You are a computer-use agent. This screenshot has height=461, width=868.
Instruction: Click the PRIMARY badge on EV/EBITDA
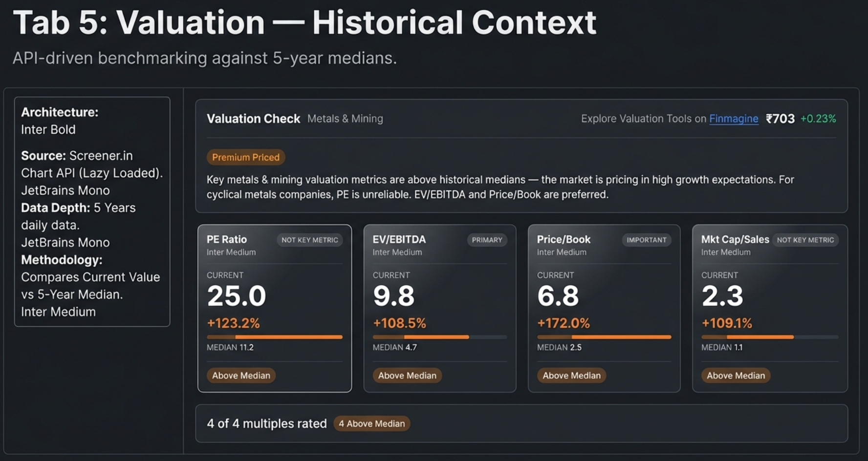click(x=487, y=240)
